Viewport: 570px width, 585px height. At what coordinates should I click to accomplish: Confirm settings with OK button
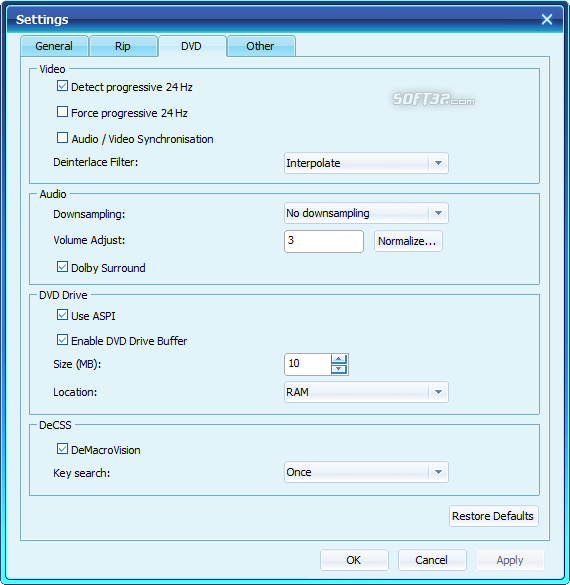pyautogui.click(x=354, y=560)
